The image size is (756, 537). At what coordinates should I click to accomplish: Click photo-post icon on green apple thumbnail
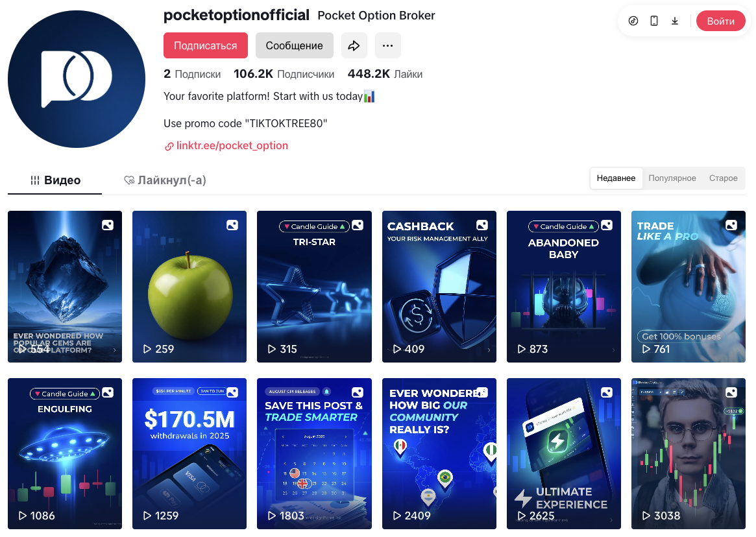[x=232, y=225]
